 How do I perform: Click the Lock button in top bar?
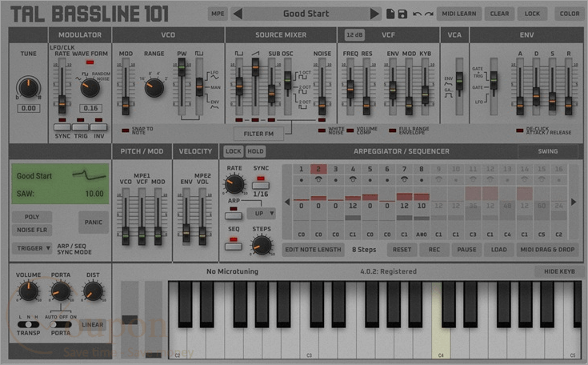click(532, 14)
